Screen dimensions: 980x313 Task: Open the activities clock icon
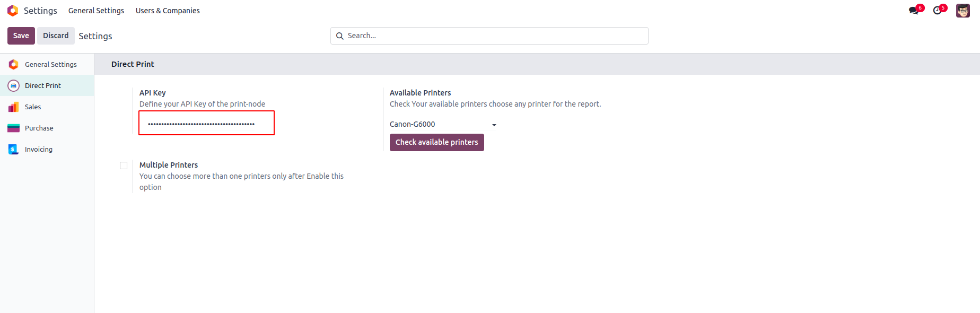[x=938, y=11]
